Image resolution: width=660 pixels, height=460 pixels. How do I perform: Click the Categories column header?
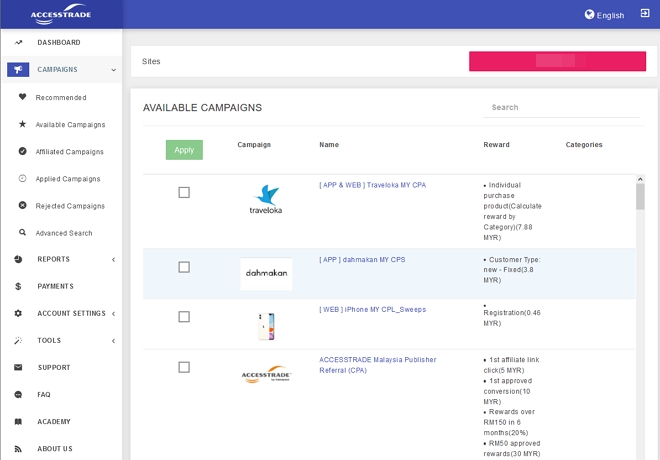point(584,144)
